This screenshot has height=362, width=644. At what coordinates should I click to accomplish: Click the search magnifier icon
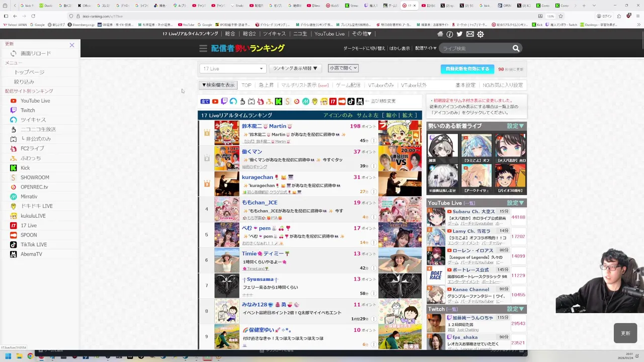pyautogui.click(x=516, y=48)
